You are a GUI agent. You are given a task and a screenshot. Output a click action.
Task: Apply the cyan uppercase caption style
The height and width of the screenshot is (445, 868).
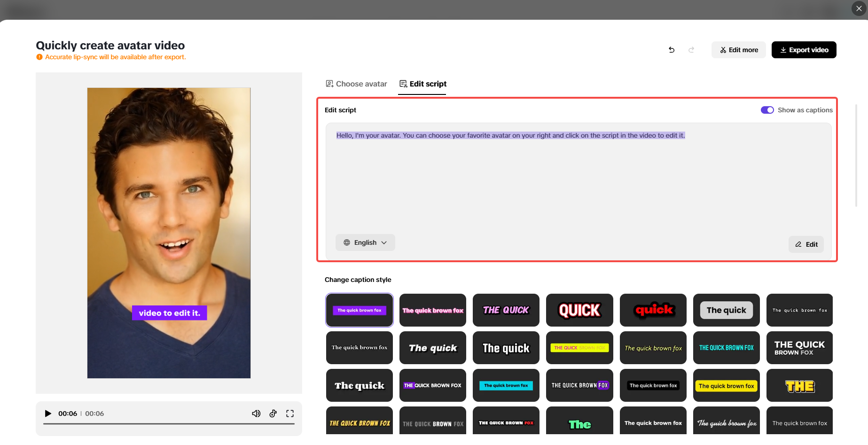coord(727,348)
